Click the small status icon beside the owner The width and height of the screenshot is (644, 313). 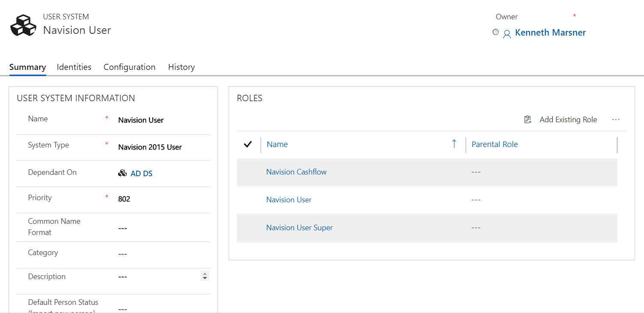click(x=495, y=32)
